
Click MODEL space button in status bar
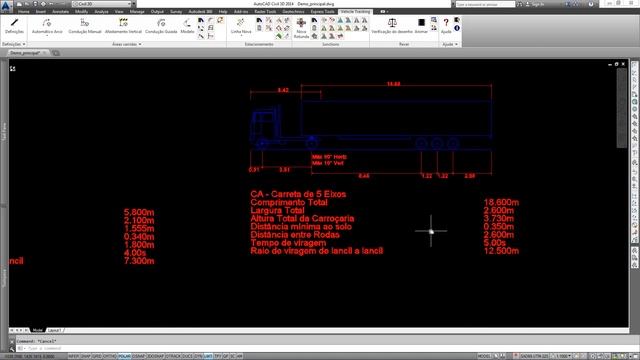coord(484,356)
